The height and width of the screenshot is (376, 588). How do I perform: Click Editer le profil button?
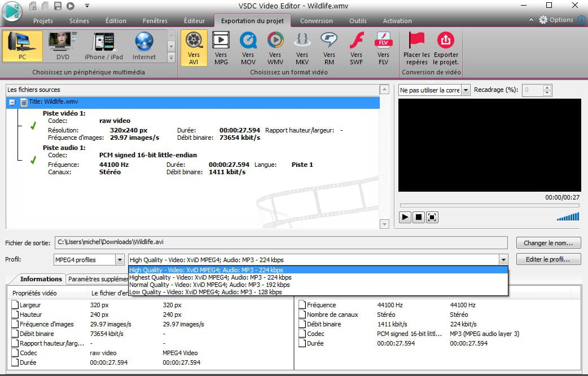pos(548,259)
